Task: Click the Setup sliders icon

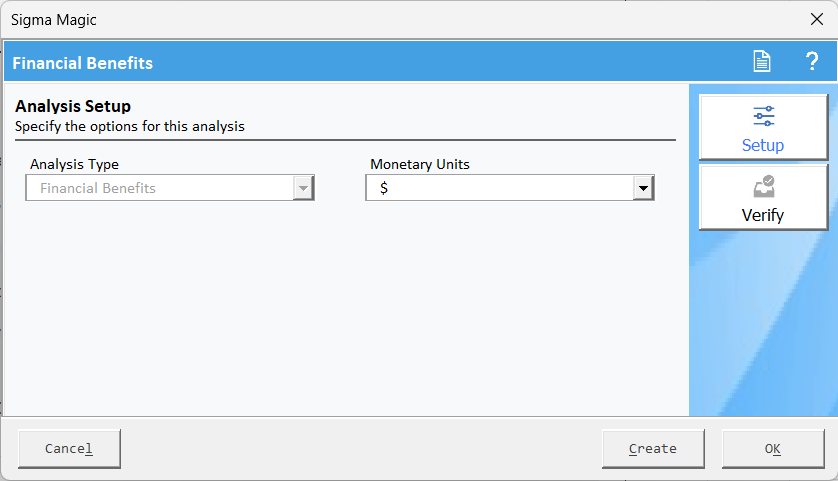Action: pyautogui.click(x=763, y=117)
